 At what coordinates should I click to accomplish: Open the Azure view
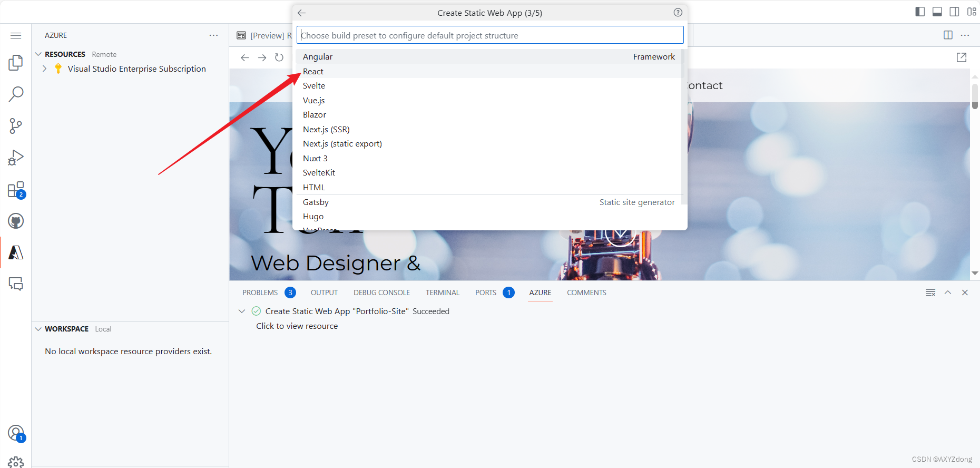click(16, 252)
